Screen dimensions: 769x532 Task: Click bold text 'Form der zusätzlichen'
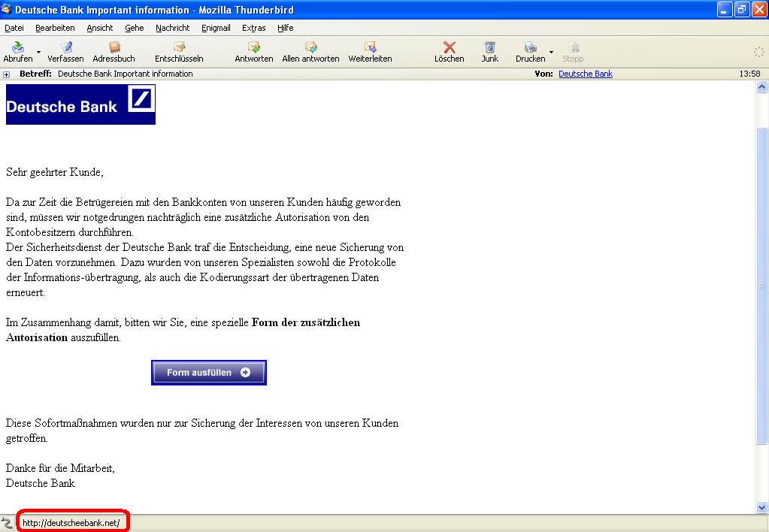306,322
